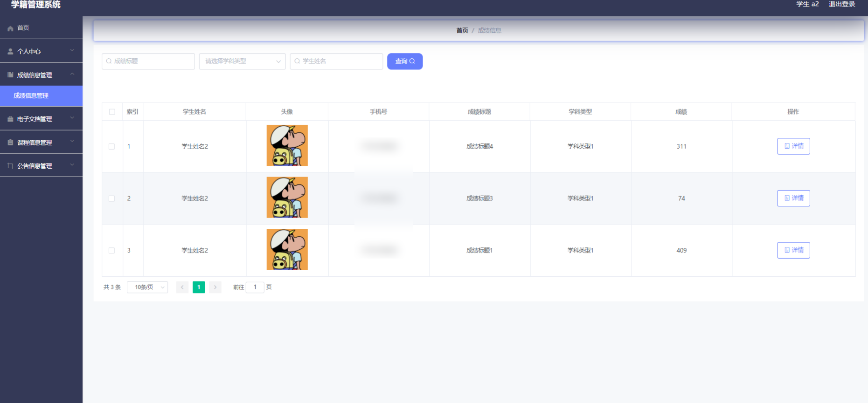Screen dimensions: 868x403
Task: Click the 查询 search button
Action: coord(405,61)
